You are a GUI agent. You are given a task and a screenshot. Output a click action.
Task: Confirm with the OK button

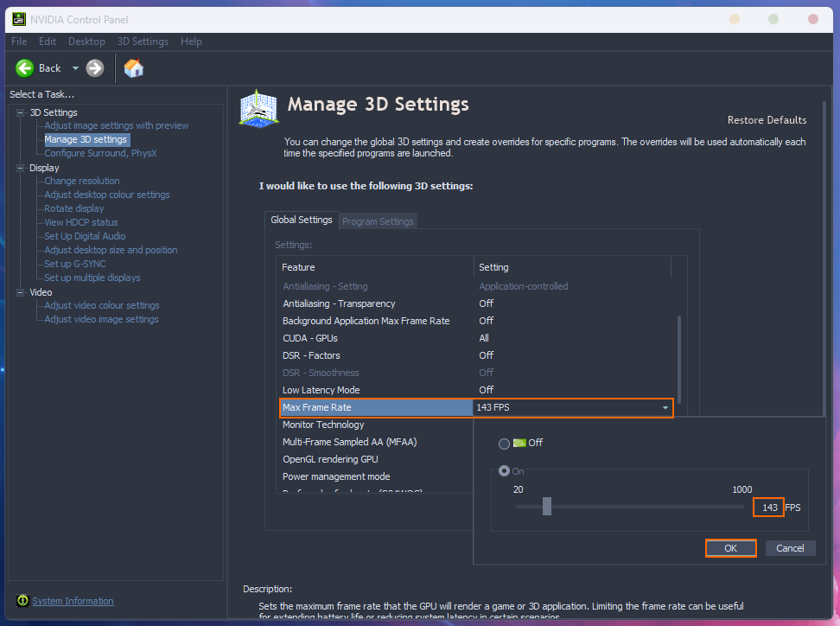click(x=731, y=548)
